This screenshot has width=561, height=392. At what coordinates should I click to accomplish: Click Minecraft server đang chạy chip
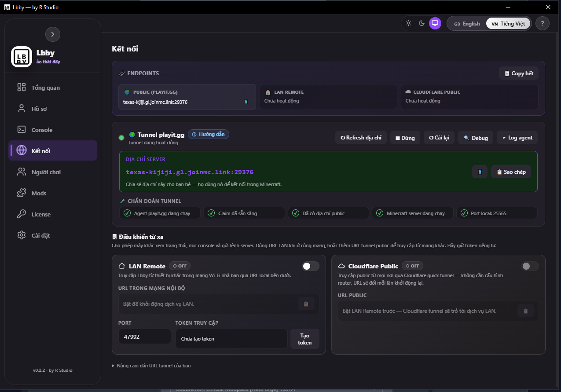(413, 213)
